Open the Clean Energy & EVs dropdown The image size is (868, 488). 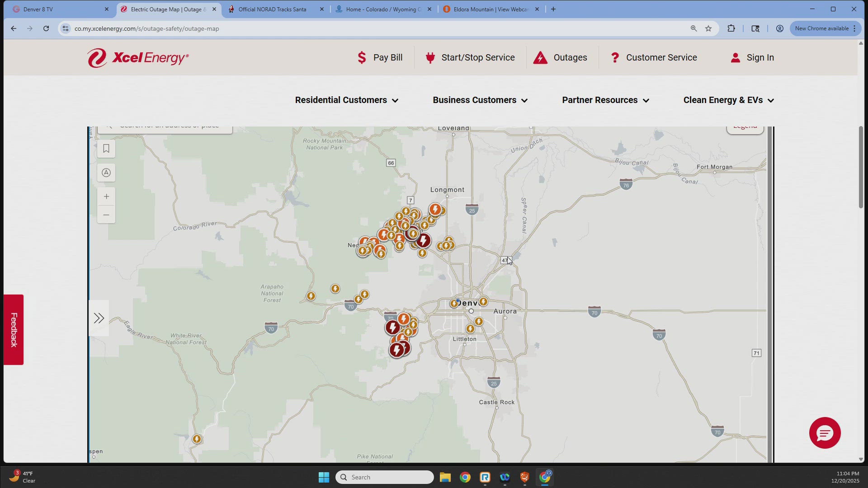(x=728, y=100)
